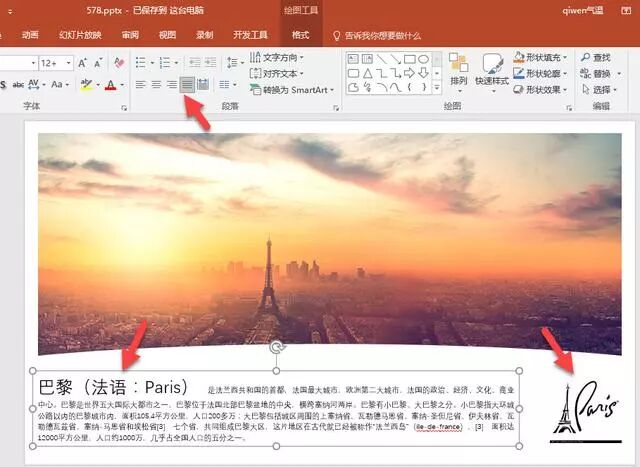Select the oval shape
Image resolution: width=640 pixels, height=467 pixels.
click(x=423, y=59)
